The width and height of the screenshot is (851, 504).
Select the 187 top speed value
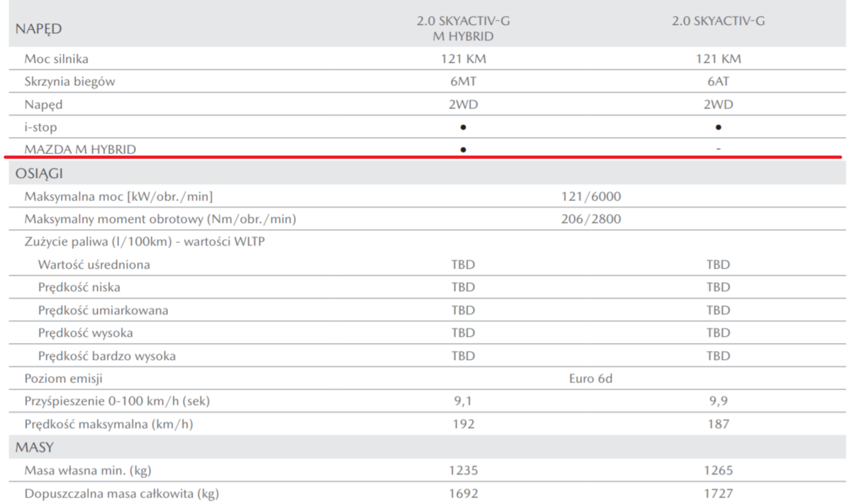tap(718, 424)
